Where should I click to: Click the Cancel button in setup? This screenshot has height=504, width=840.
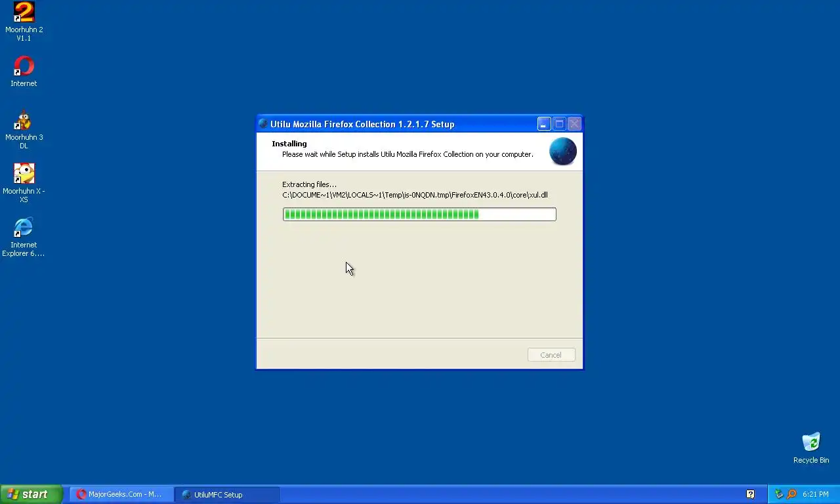(x=551, y=355)
